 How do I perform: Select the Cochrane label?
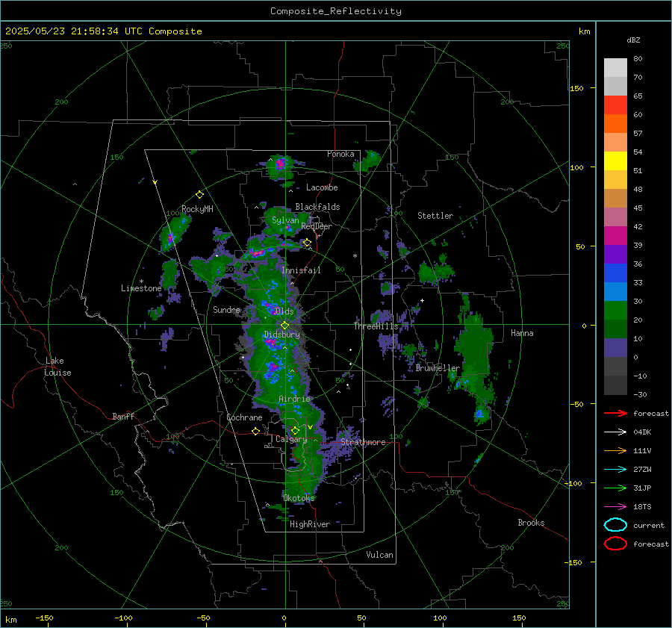pyautogui.click(x=244, y=417)
